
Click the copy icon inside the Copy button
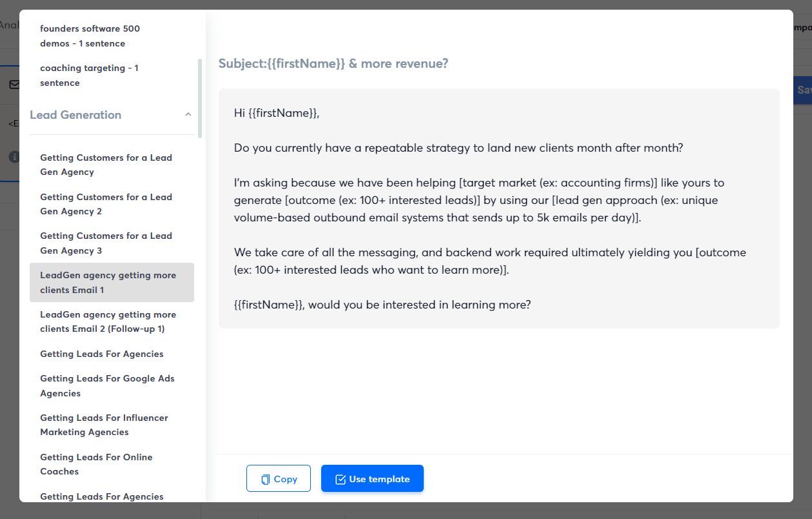[266, 478]
